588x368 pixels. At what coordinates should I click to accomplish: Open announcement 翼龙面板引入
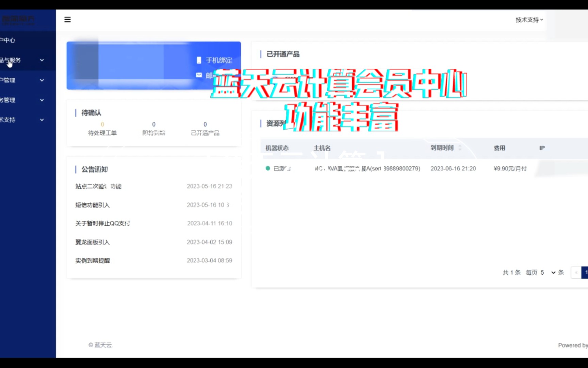click(93, 242)
